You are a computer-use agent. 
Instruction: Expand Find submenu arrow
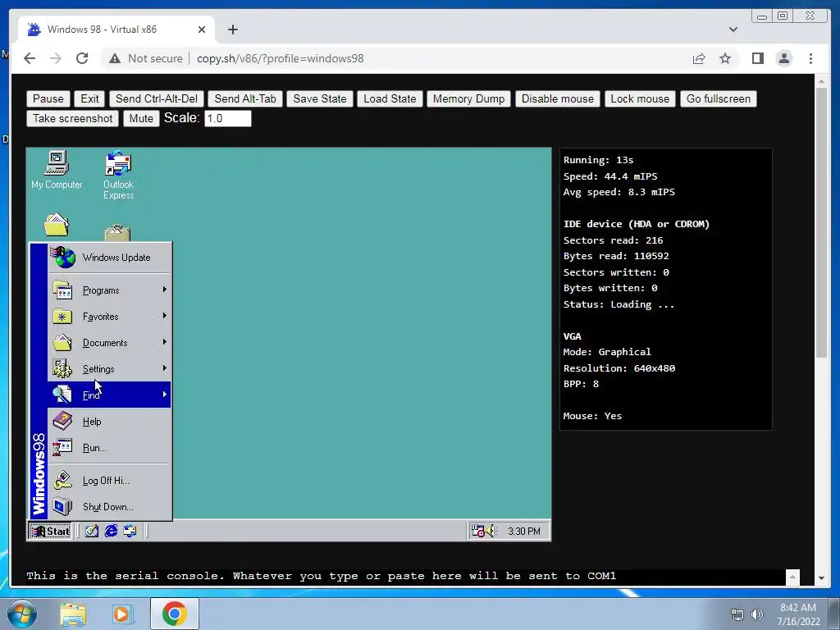click(164, 395)
